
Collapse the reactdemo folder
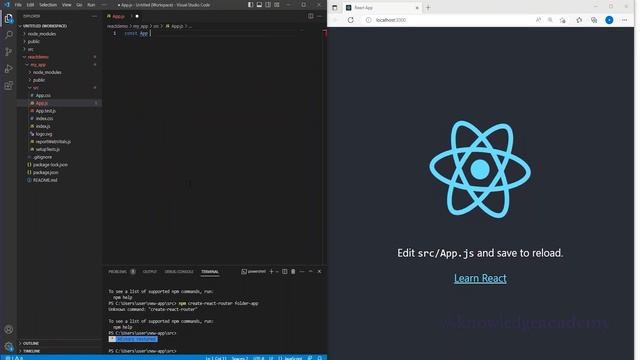(x=38, y=57)
